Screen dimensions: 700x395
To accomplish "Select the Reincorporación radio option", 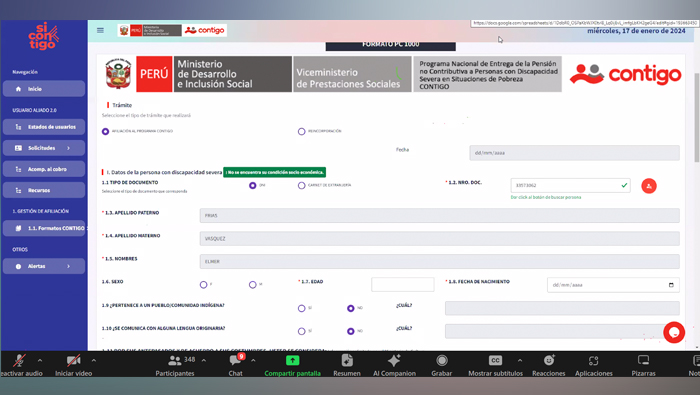I will tap(301, 131).
